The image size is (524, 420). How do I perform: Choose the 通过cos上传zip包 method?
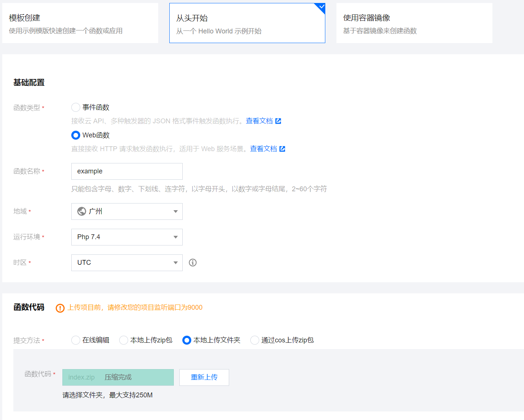[x=254, y=340]
